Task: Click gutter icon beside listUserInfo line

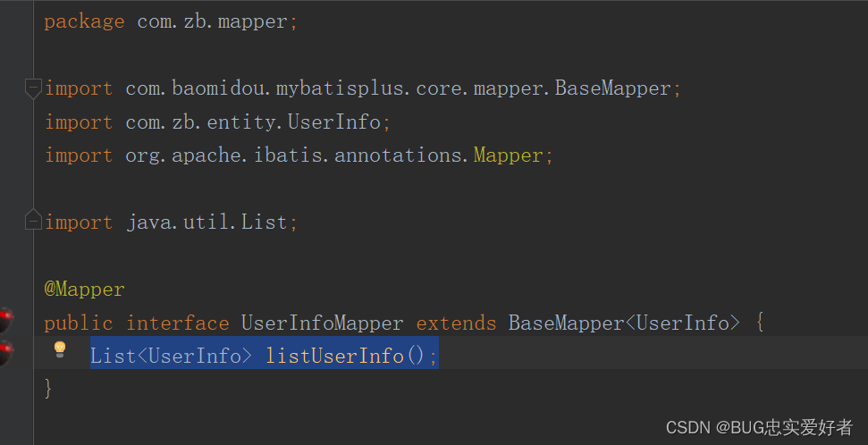Action: (x=5, y=353)
